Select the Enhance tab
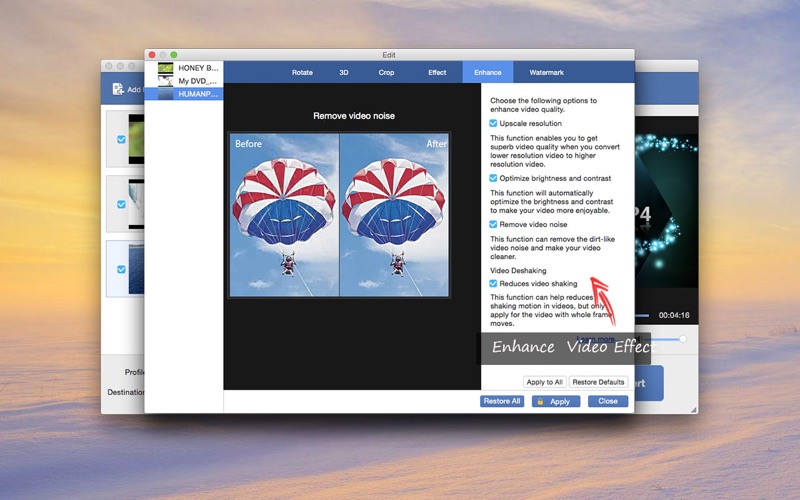The image size is (800, 500). [x=488, y=72]
